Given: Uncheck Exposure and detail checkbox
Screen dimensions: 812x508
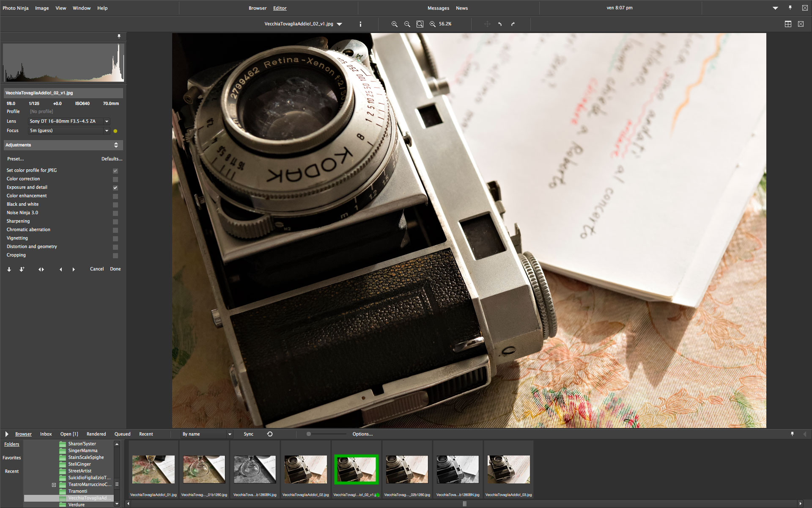Looking at the screenshot, I should 115,188.
